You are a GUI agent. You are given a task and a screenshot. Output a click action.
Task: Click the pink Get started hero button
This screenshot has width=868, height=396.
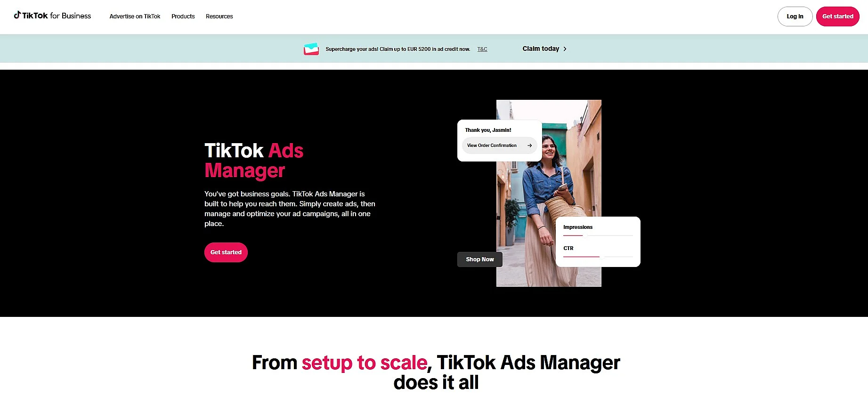pyautogui.click(x=226, y=252)
